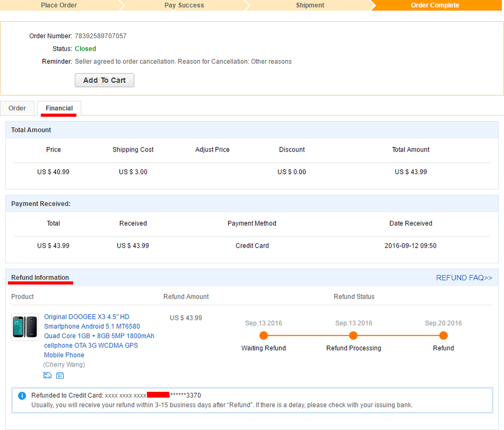
Task: Click the shipping truck icon under product
Action: [x=47, y=375]
